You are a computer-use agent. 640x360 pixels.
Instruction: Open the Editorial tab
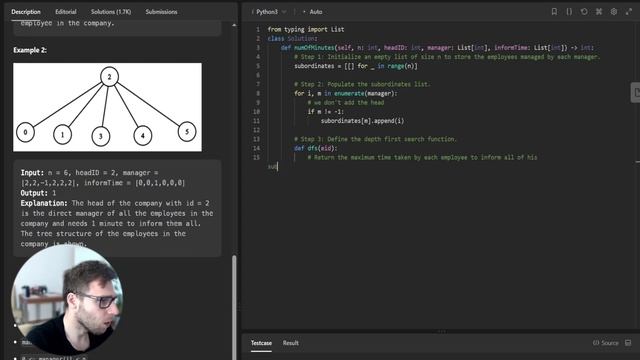(66, 12)
